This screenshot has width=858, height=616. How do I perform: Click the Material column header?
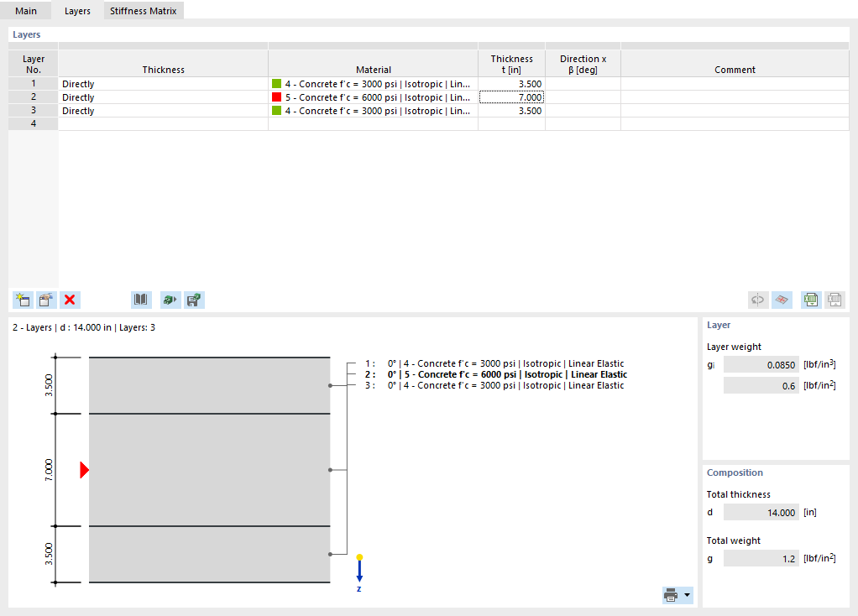(x=374, y=64)
